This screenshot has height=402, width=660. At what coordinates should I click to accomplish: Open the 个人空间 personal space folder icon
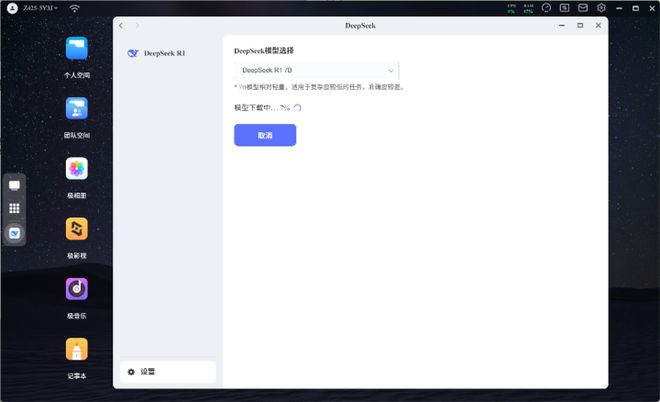(77, 48)
